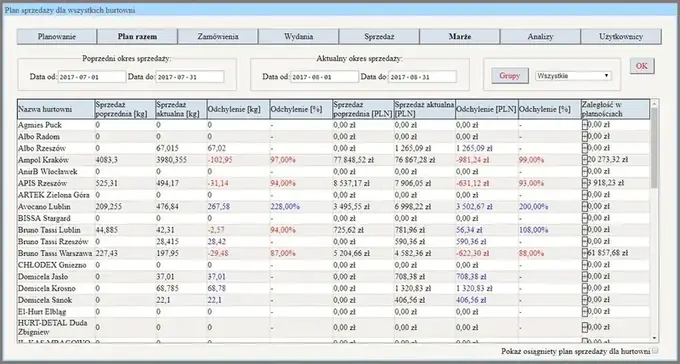
Task: Open the Zamówienia tab
Action: [218, 37]
